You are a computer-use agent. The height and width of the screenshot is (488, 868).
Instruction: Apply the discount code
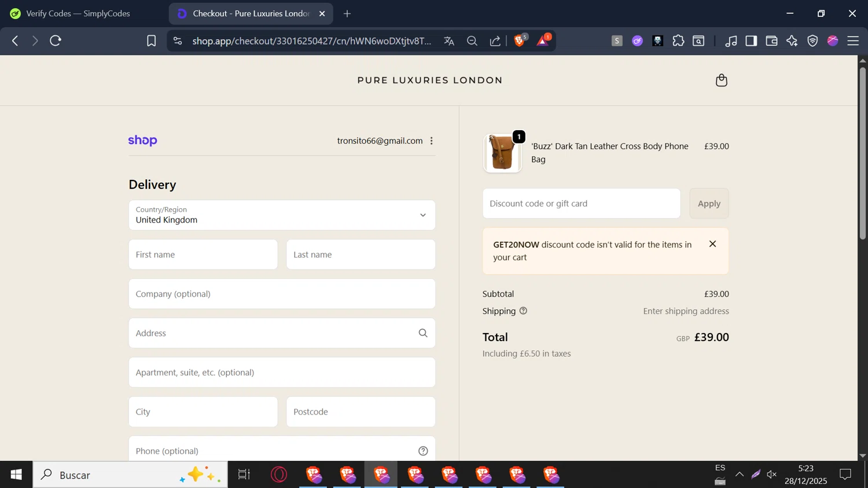click(709, 204)
